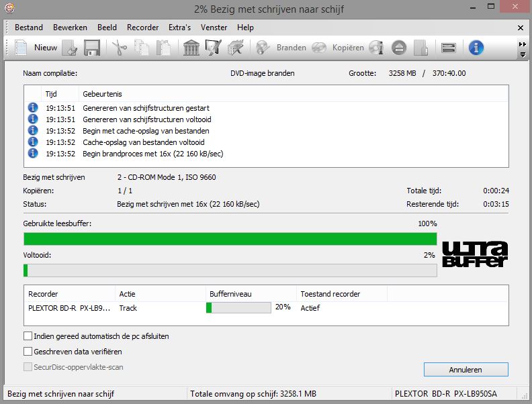Click the burning building toolbar icon
The width and height of the screenshot is (532, 404).
pyautogui.click(x=236, y=48)
